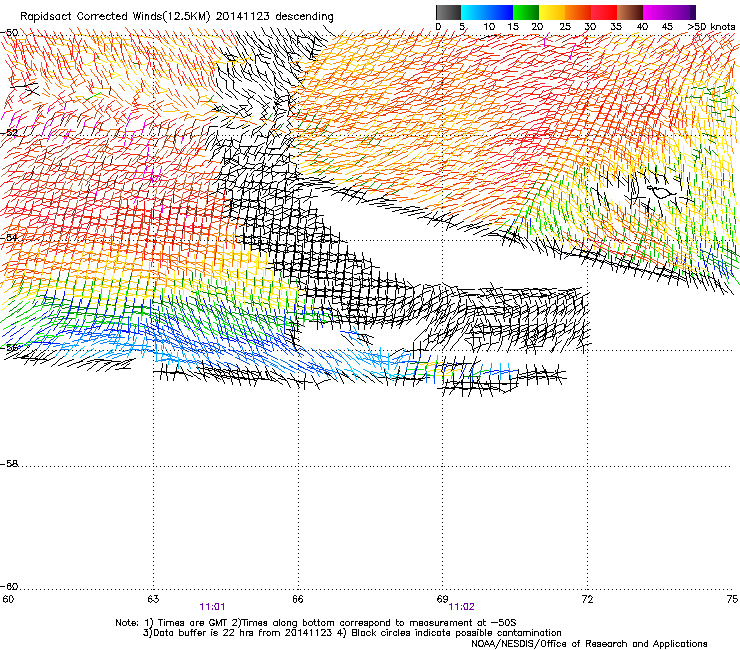
Task: Click the purple '11:02' time label
Action: (x=461, y=607)
